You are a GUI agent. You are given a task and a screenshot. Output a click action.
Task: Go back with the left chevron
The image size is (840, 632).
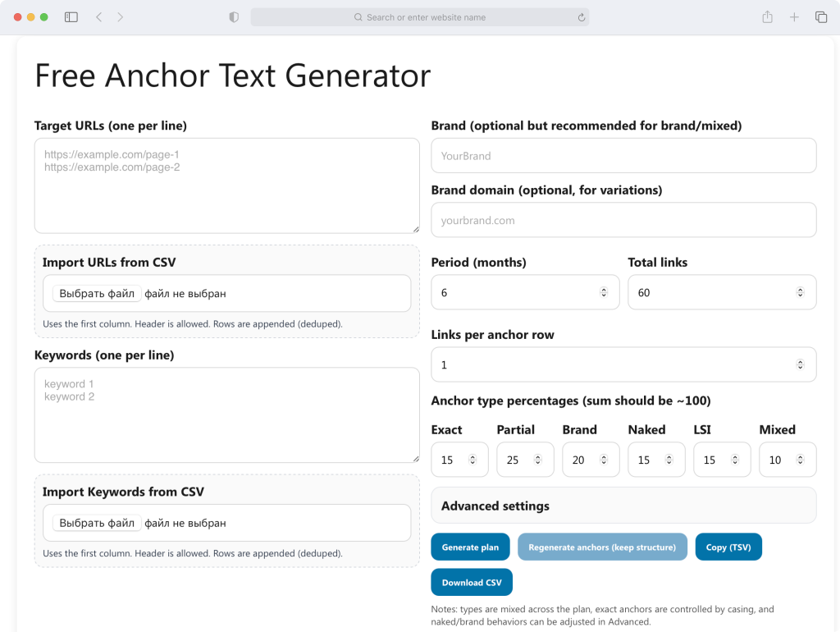tap(99, 17)
